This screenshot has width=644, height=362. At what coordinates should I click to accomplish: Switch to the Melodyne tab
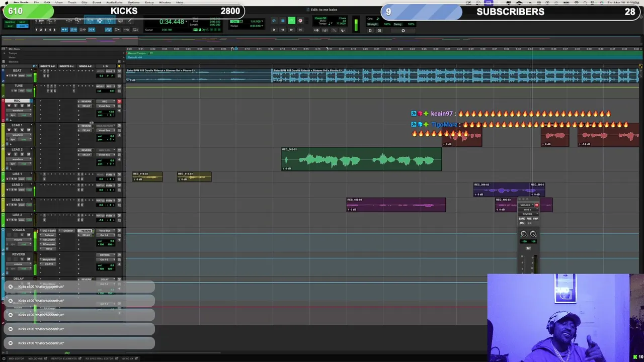coord(35,358)
